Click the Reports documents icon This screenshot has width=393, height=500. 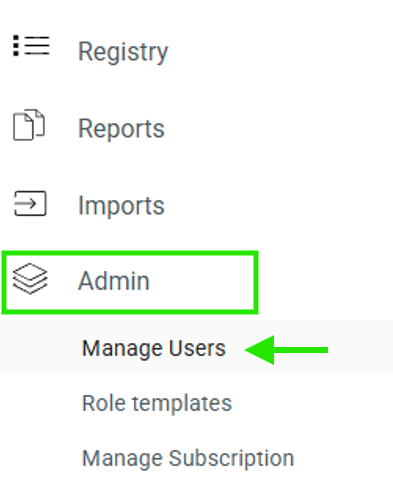pyautogui.click(x=29, y=125)
